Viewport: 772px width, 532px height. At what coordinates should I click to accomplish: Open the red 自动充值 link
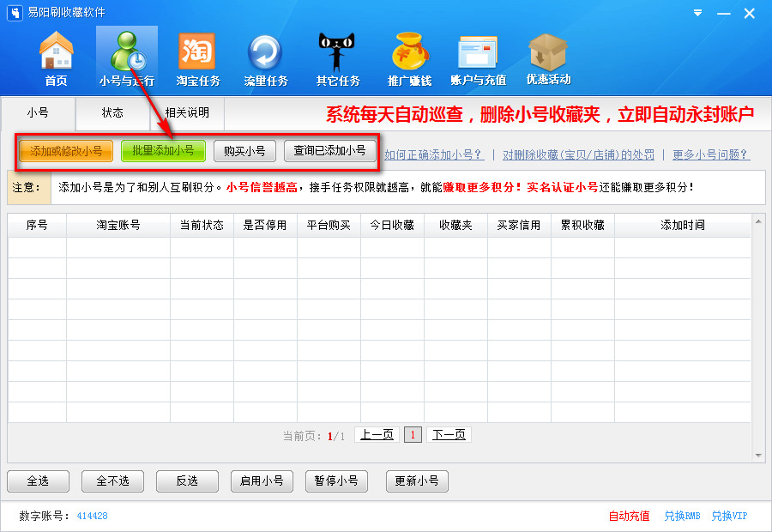tap(629, 516)
